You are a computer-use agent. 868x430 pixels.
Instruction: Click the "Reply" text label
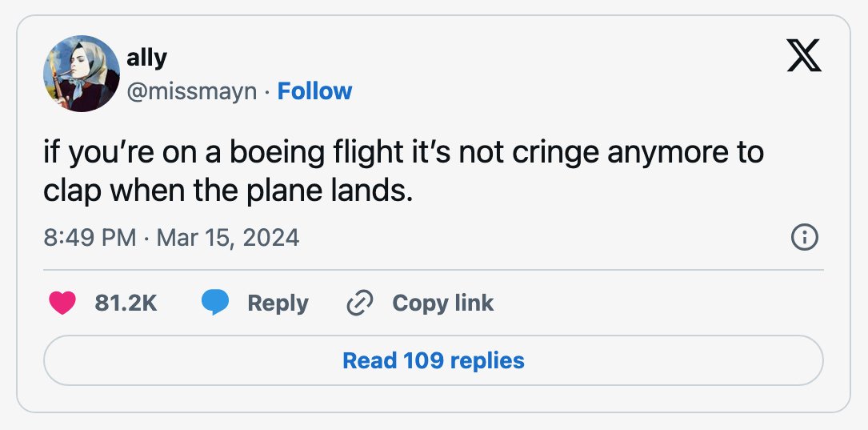coord(278,303)
